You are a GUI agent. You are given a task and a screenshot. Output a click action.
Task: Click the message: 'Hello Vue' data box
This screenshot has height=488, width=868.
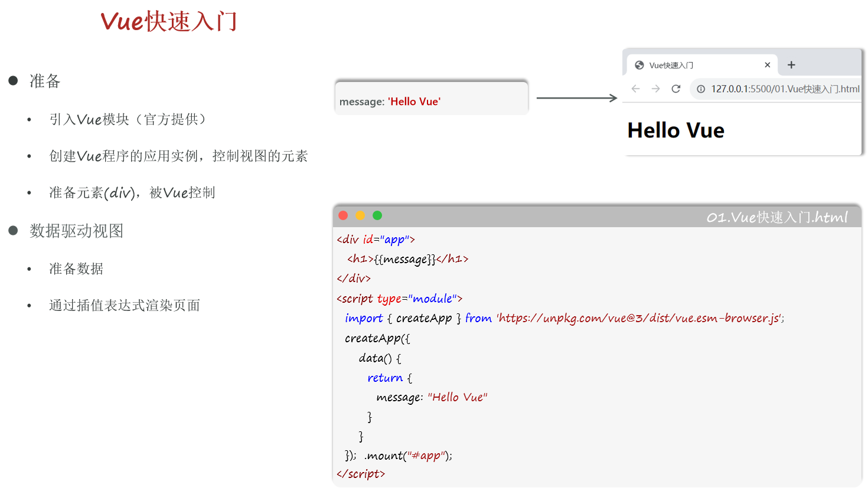[431, 98]
